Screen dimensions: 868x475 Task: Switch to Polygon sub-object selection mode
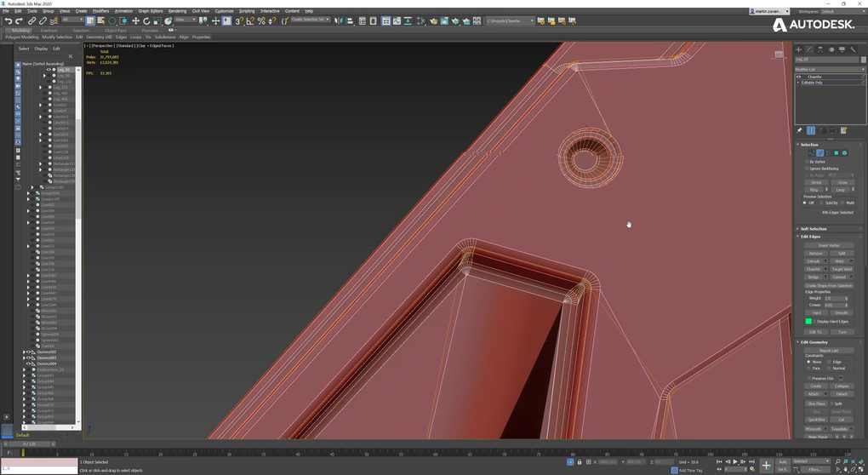836,153
